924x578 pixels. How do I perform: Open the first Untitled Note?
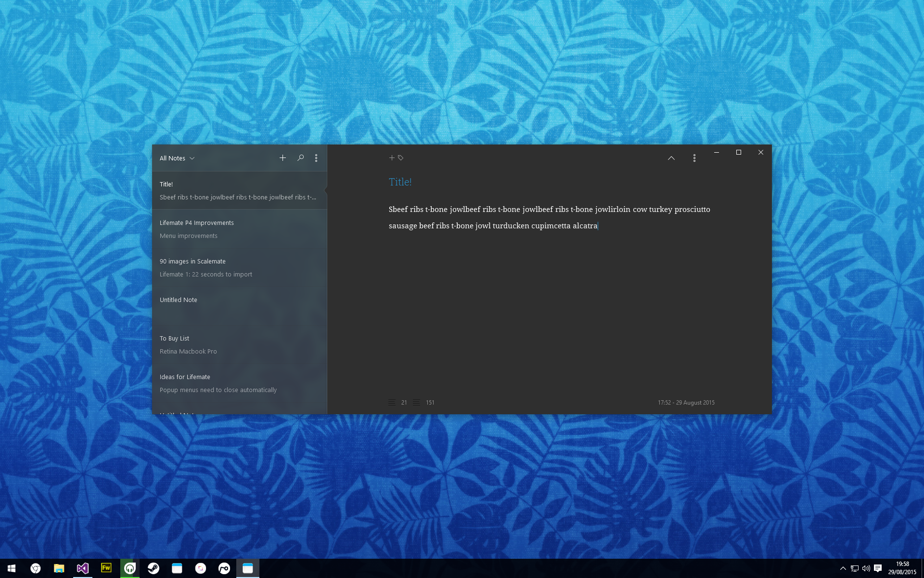239,306
